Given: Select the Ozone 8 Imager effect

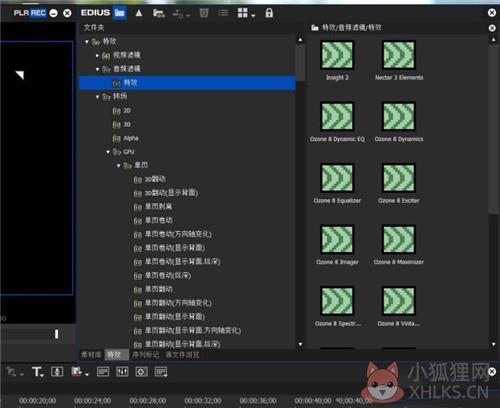Looking at the screenshot, I should [337, 239].
